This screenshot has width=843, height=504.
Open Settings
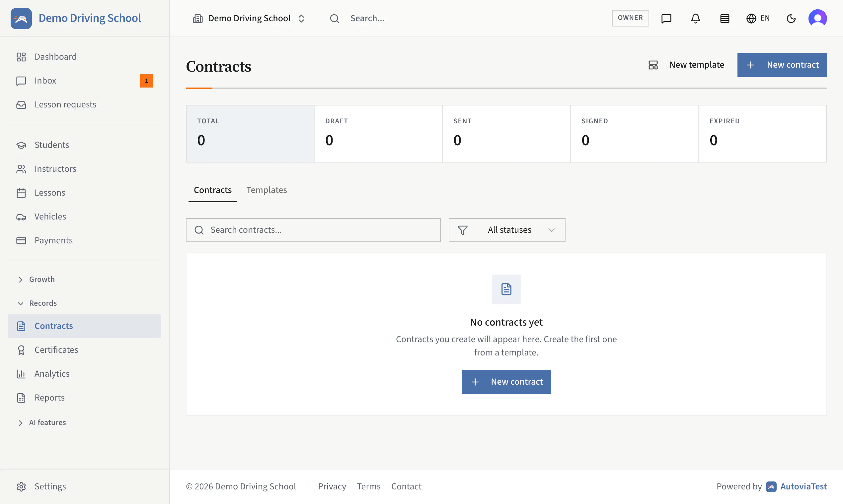[84, 487]
